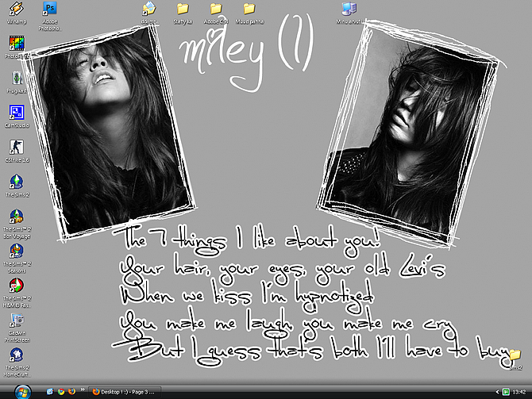Launch Firefox from Quick Launch
The height and width of the screenshot is (399, 532).
[x=72, y=392]
